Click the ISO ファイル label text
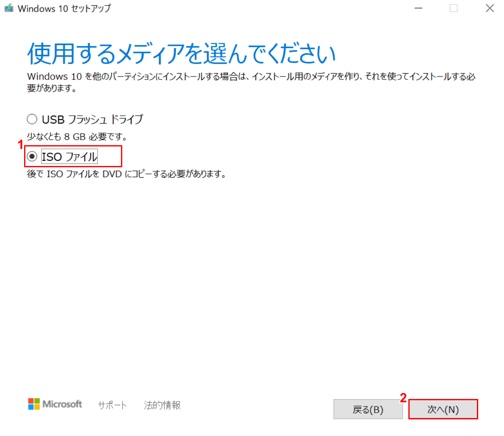The width and height of the screenshot is (504, 436). [x=69, y=157]
